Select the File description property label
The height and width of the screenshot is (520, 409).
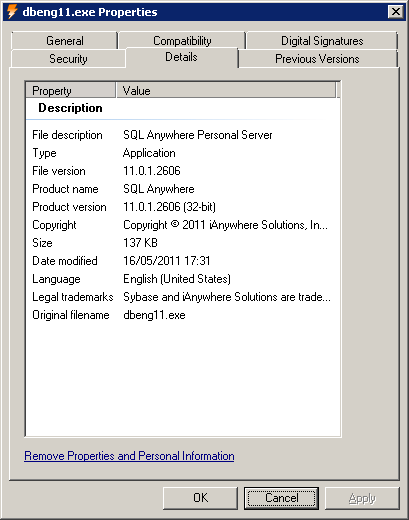point(67,135)
